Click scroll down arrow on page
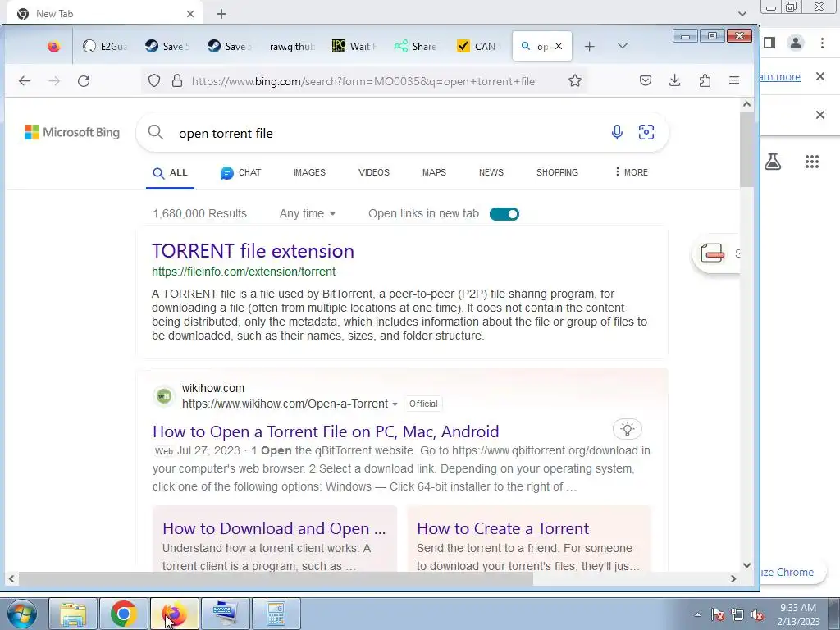The height and width of the screenshot is (630, 840). pyautogui.click(x=746, y=565)
